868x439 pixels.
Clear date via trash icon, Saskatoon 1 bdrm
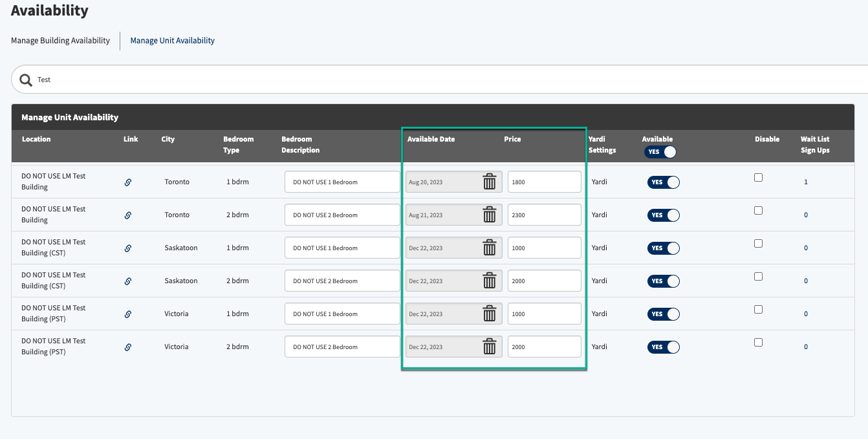[x=490, y=248]
